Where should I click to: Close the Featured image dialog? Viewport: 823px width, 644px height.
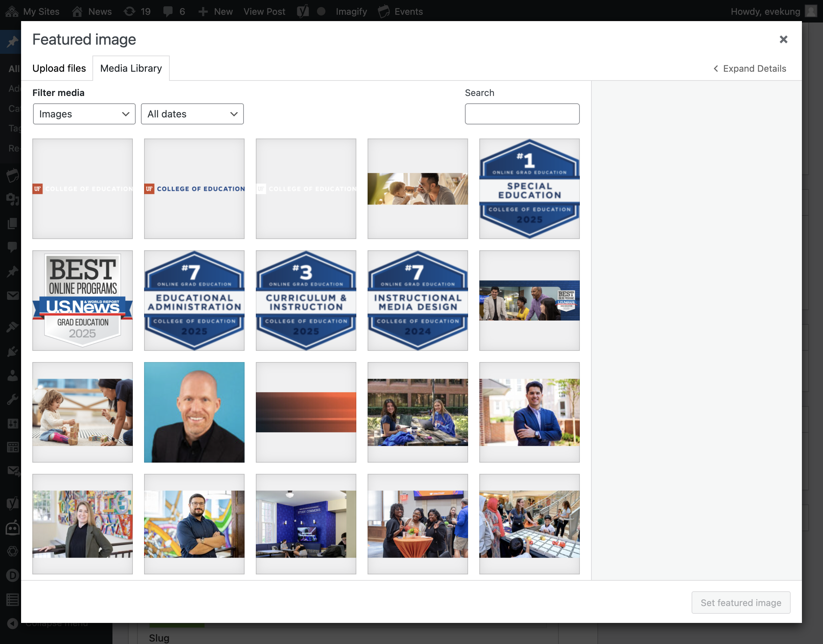tap(783, 39)
